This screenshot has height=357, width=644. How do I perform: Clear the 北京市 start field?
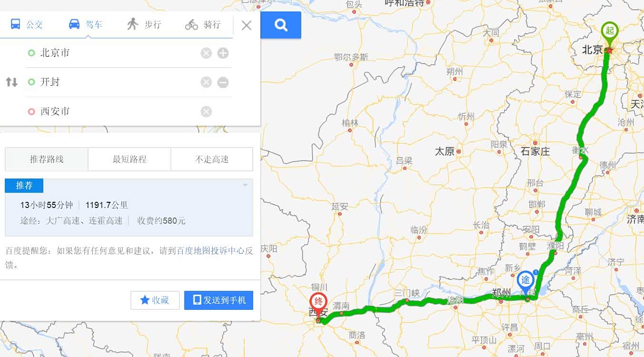pyautogui.click(x=206, y=53)
